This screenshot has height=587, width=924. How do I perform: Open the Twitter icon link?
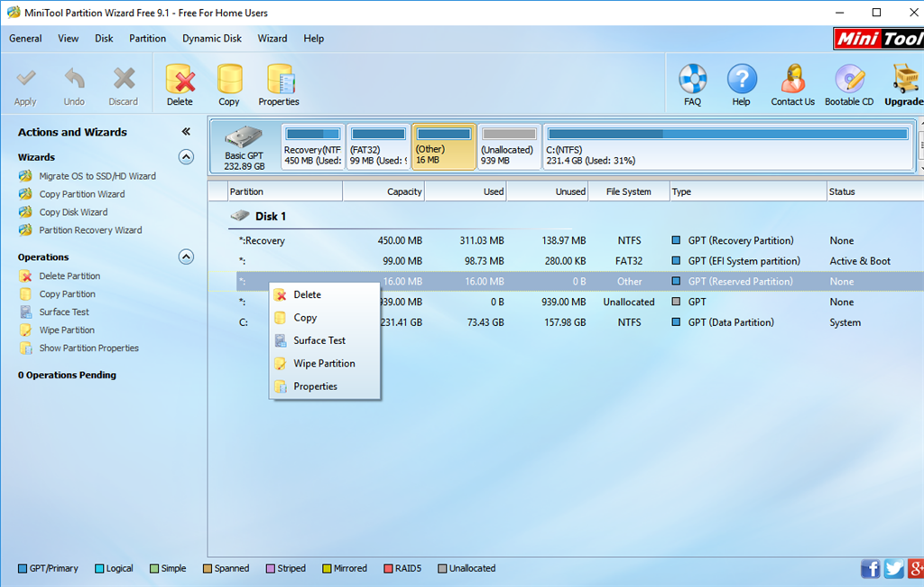pyautogui.click(x=894, y=569)
